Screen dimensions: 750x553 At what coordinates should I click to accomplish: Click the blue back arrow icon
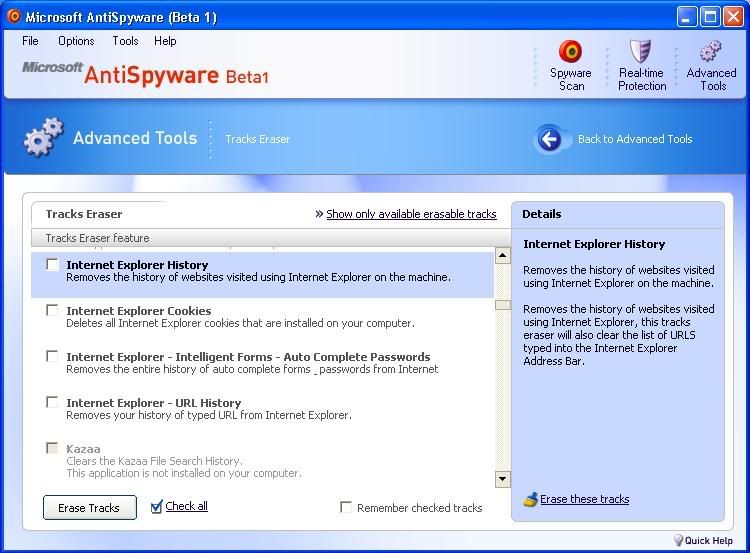549,140
